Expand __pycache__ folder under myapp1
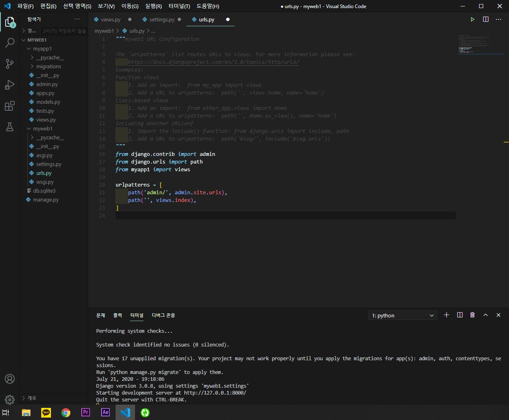 (x=53, y=58)
